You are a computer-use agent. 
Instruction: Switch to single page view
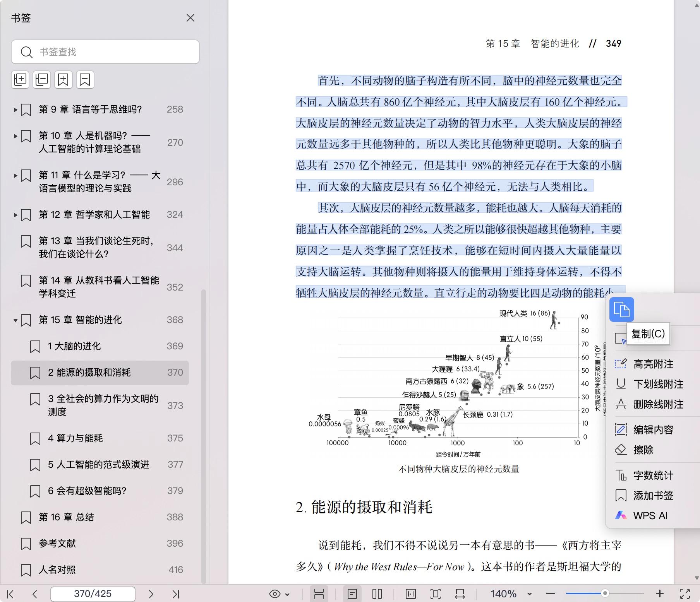[x=352, y=594]
